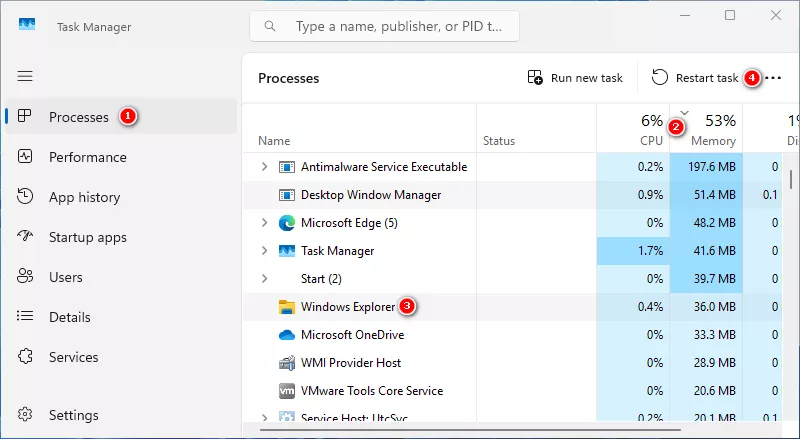The width and height of the screenshot is (800, 439).
Task: Open the Processes page
Action: (x=121, y=117)
